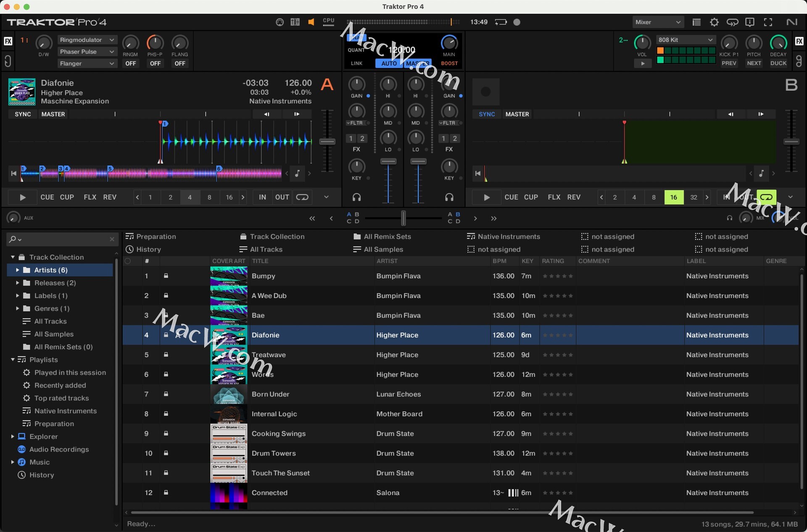Click the Native Instruments NI logo
Screen dimensions: 807x532
[792, 22]
